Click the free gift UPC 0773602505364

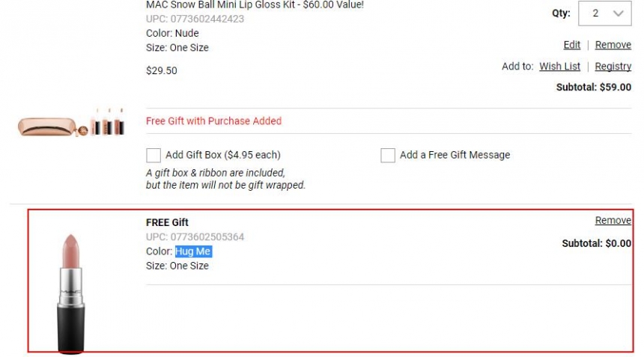point(195,237)
